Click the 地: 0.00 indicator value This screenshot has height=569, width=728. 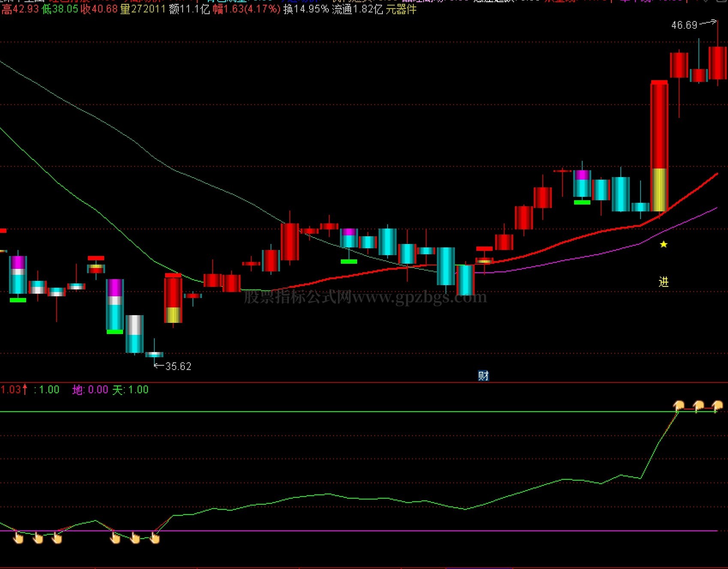point(90,390)
